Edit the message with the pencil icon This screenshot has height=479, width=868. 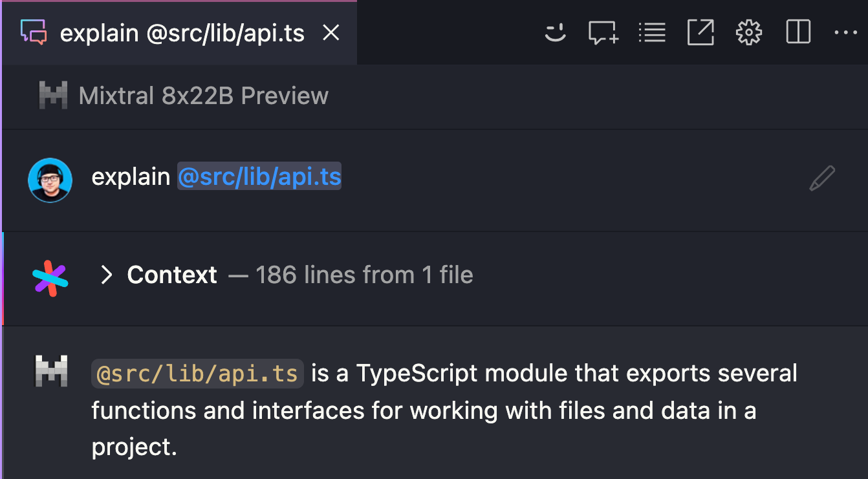[x=822, y=178]
